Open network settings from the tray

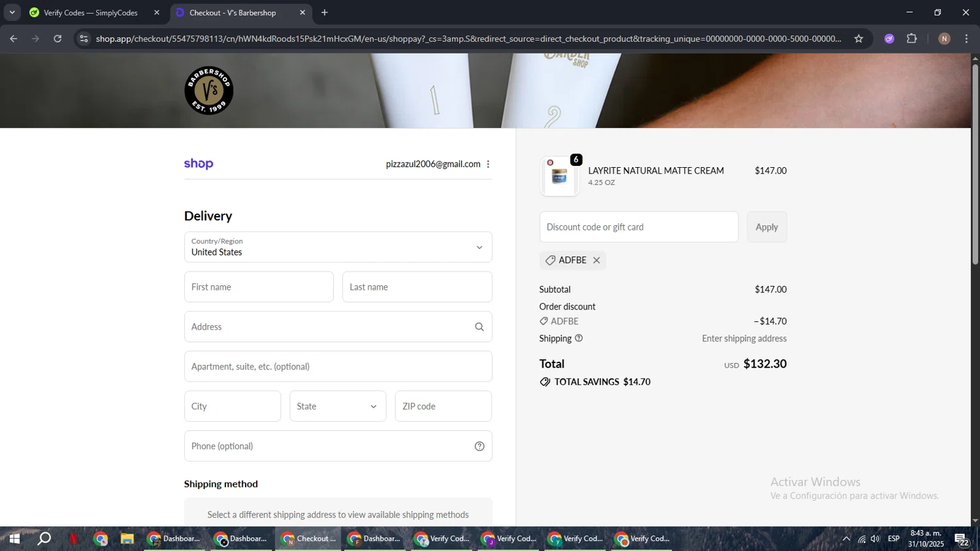coord(861,539)
